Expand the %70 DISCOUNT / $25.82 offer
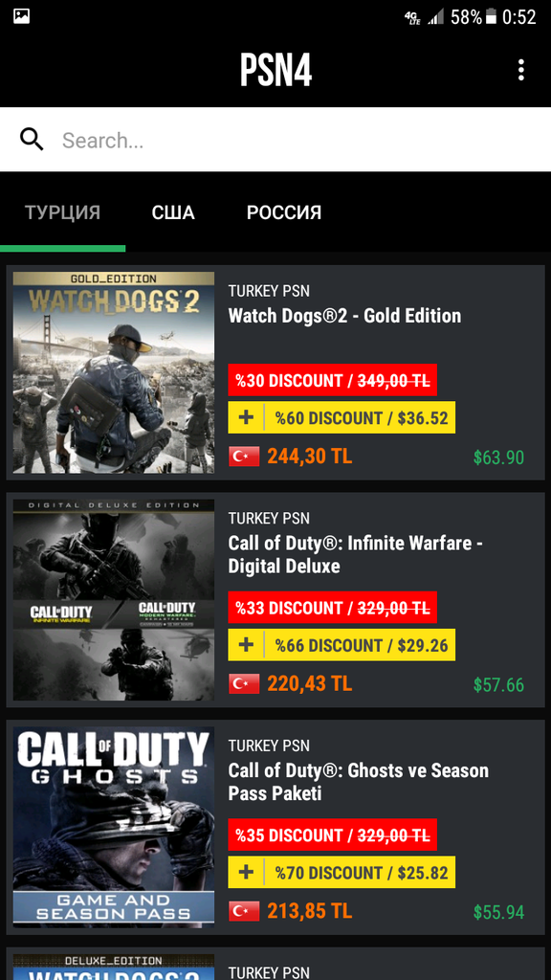This screenshot has width=551, height=980. [342, 873]
